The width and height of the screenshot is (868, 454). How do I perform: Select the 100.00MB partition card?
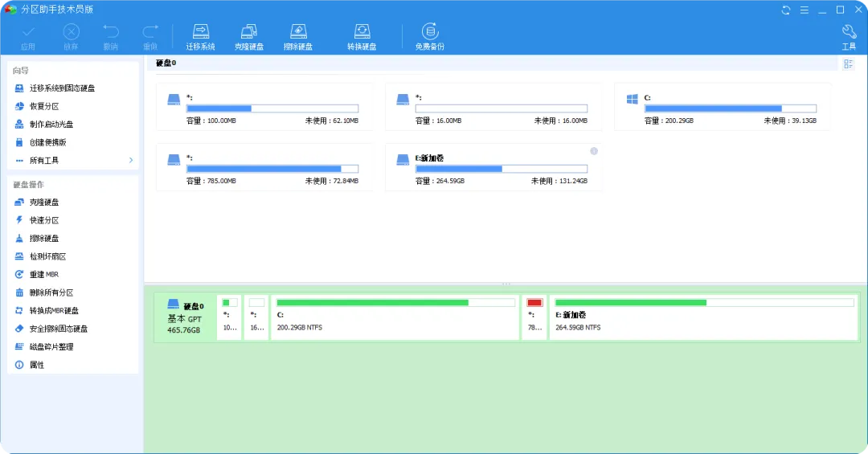pyautogui.click(x=264, y=107)
